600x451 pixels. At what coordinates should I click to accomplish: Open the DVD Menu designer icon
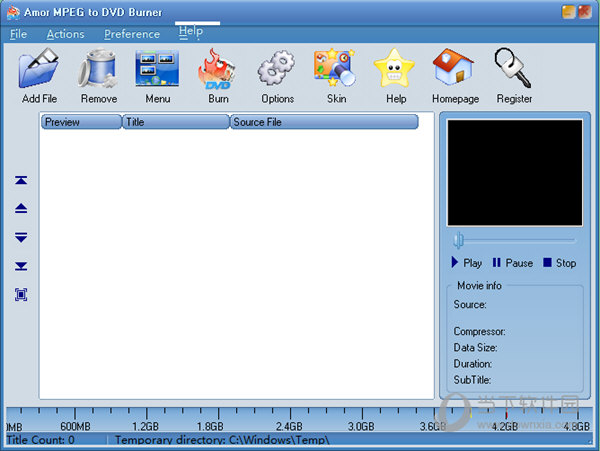pos(157,68)
